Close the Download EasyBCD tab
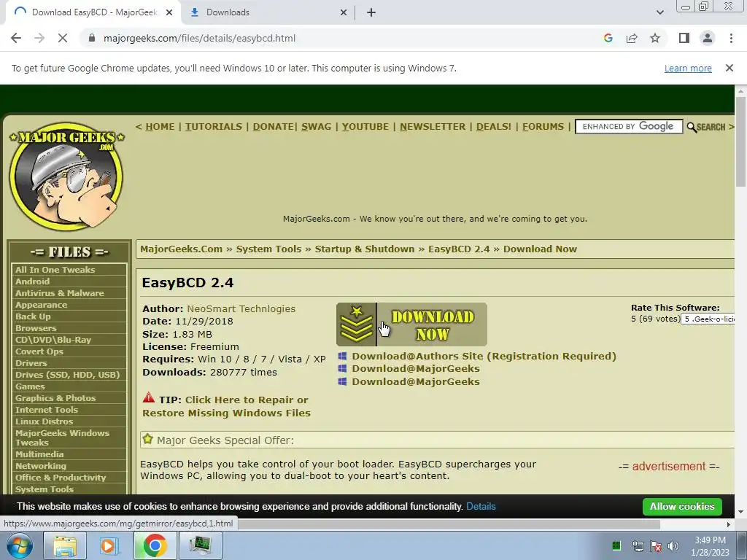The width and height of the screenshot is (747, 560). (x=169, y=12)
